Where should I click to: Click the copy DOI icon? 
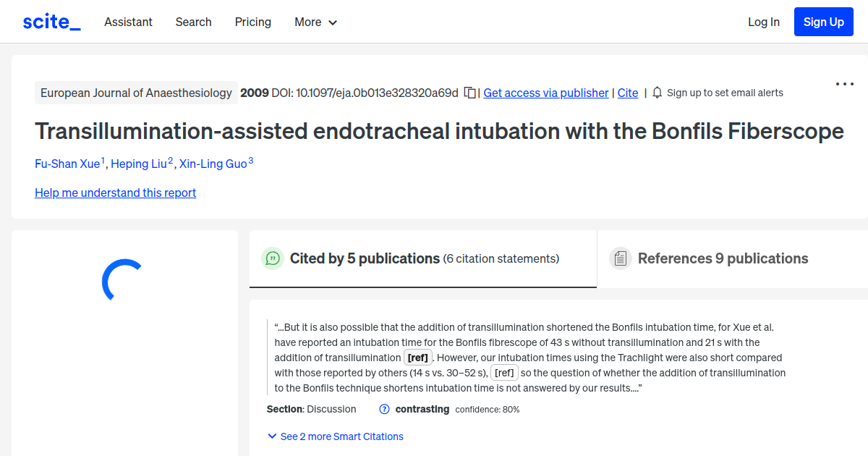click(x=469, y=93)
